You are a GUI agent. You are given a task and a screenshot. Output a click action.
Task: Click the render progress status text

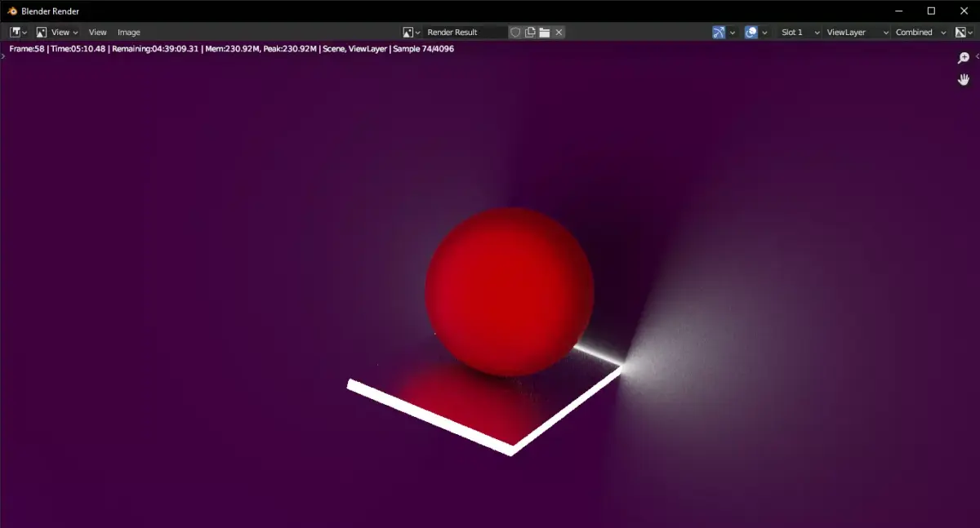point(229,49)
